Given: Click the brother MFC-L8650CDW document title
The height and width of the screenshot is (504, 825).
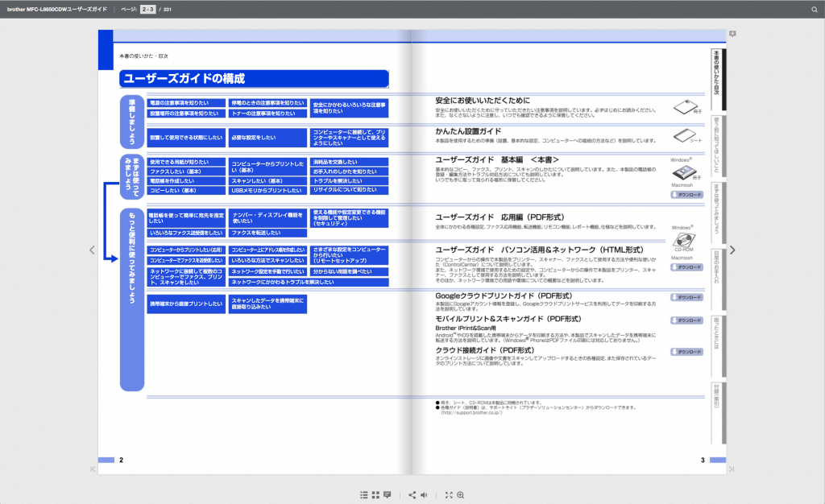Looking at the screenshot, I should point(57,10).
